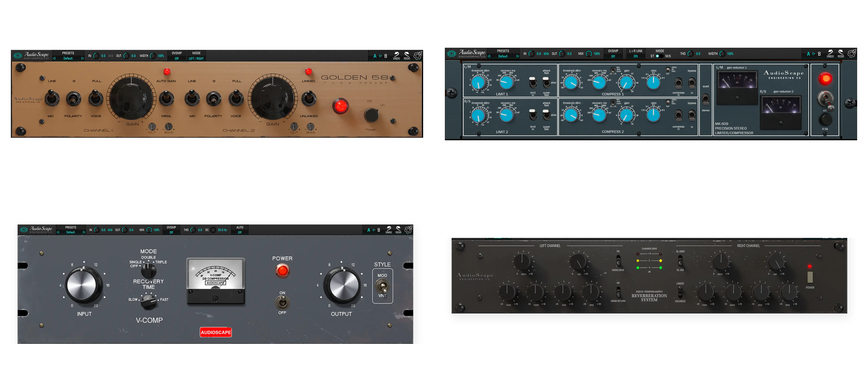Open settings gear in Golden 58 toolbar
The height and width of the screenshot is (376, 868).
point(418,55)
